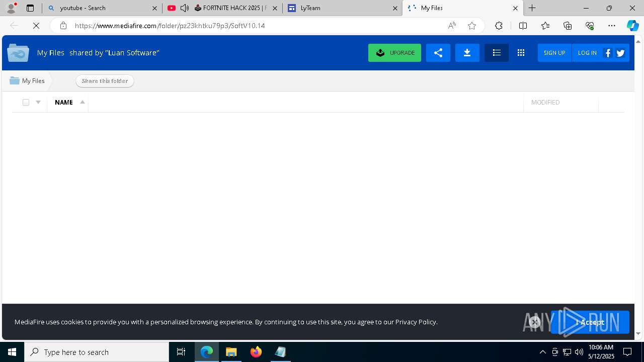Download folder with download icon
The width and height of the screenshot is (644, 362).
(x=467, y=53)
